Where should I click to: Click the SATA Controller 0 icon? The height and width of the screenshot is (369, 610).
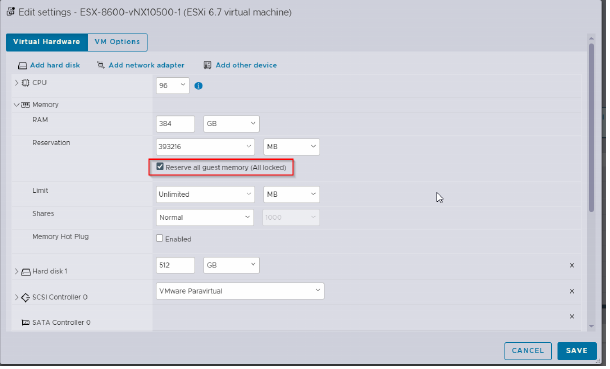[x=26, y=323]
